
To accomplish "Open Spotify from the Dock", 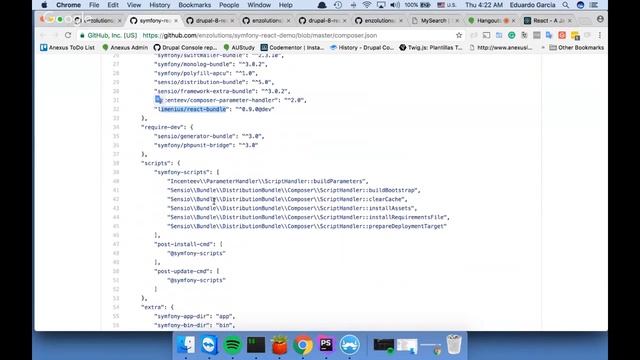I will tap(233, 345).
